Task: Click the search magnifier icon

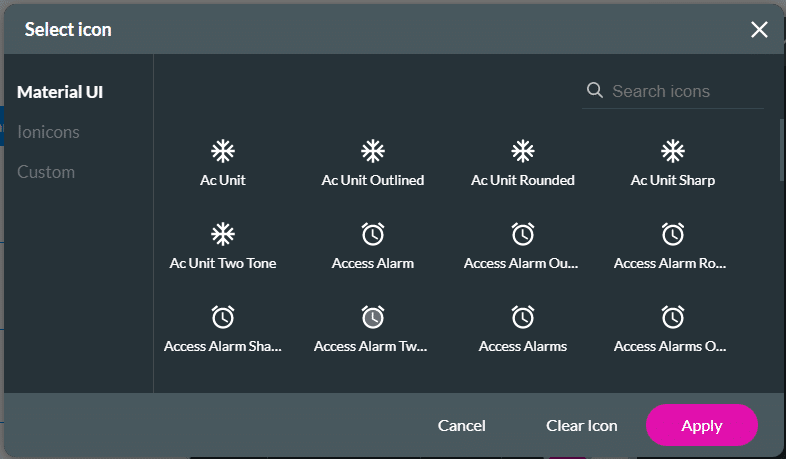Action: [x=595, y=91]
